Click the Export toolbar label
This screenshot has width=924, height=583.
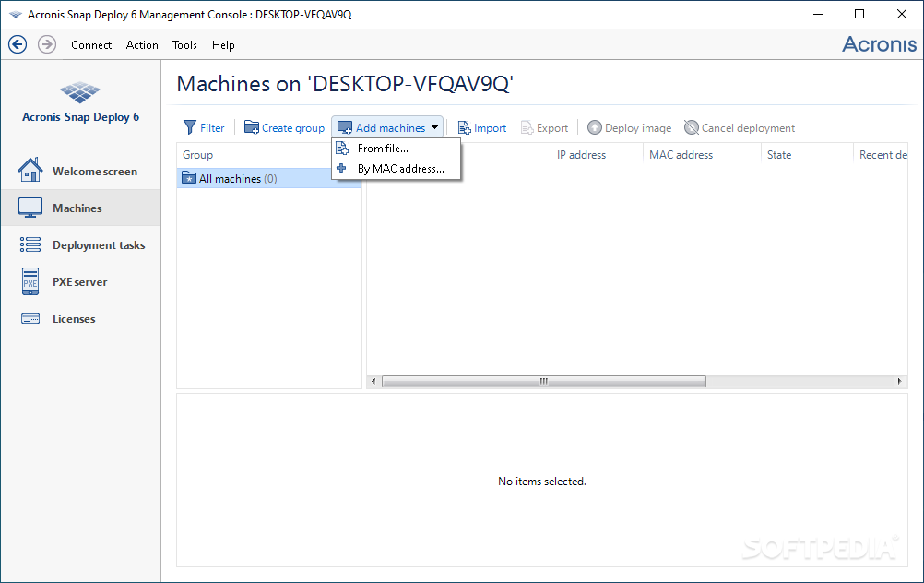coord(552,128)
